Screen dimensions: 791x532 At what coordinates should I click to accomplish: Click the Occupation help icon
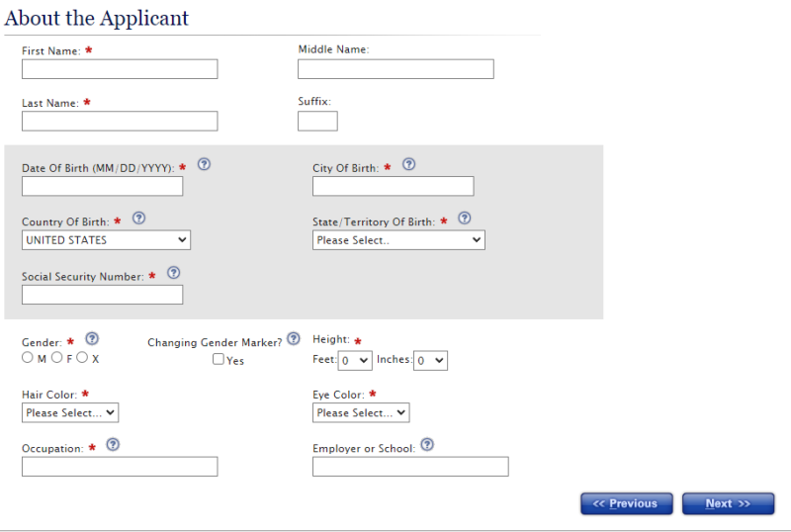[x=113, y=445]
